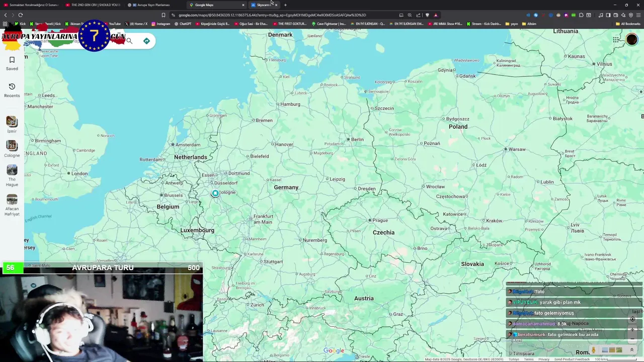Open the browser hamburger menu

[638, 15]
